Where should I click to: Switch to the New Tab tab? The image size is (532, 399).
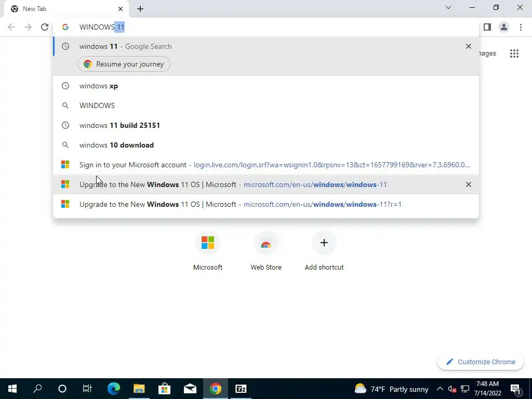tap(66, 9)
